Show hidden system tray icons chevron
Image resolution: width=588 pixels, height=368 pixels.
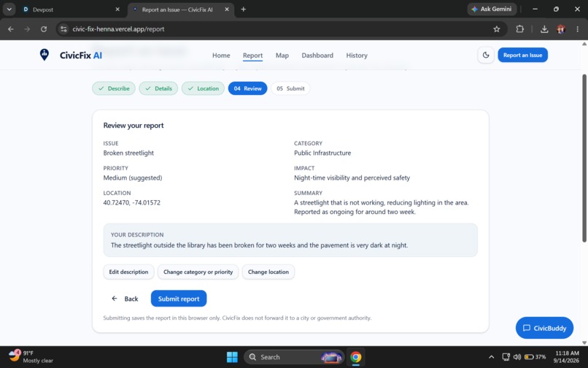(x=491, y=357)
